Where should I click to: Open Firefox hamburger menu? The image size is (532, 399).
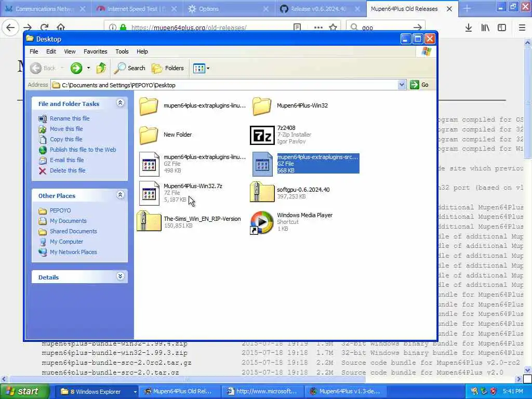pyautogui.click(x=522, y=28)
